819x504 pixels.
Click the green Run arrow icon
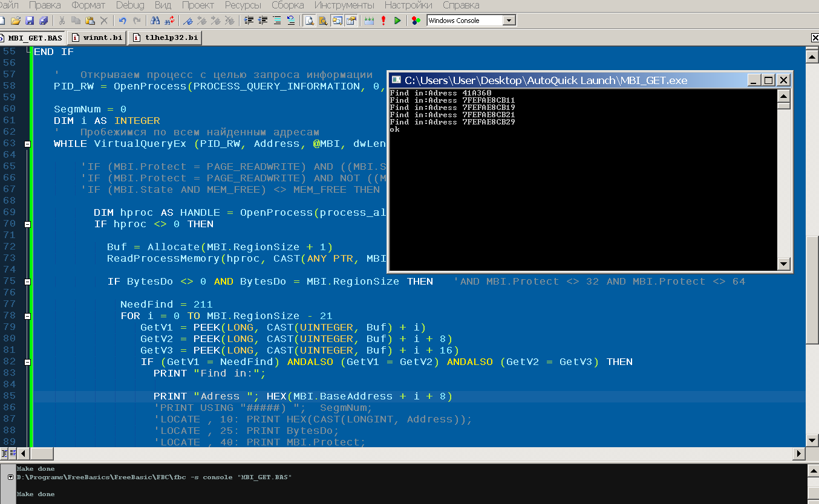click(397, 21)
